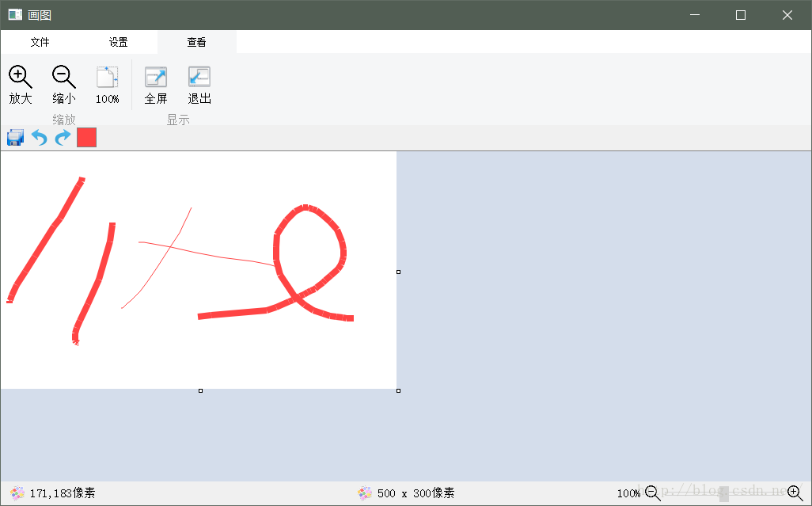
Task: Click the 缩小 zoom-out ribbon icon
Action: coord(63,77)
